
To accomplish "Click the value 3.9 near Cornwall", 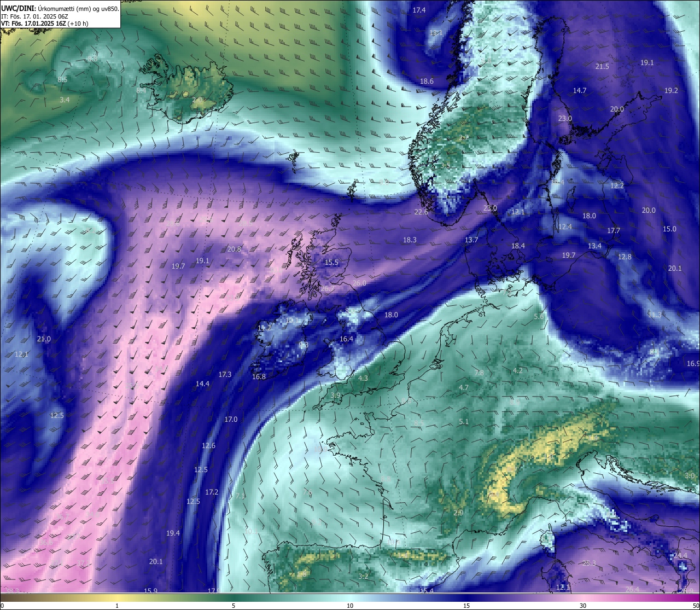I will (x=335, y=395).
